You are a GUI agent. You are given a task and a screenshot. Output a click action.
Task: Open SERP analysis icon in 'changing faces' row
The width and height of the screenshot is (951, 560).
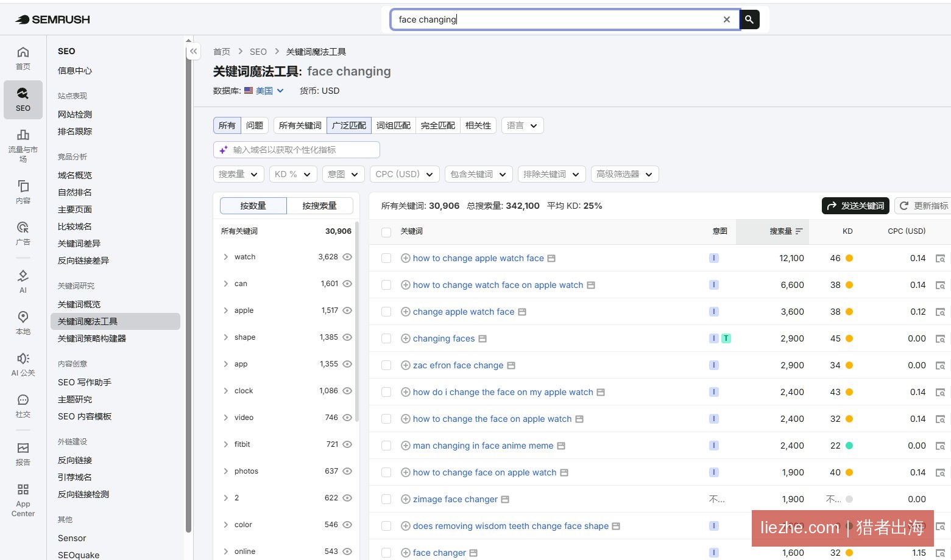click(940, 339)
